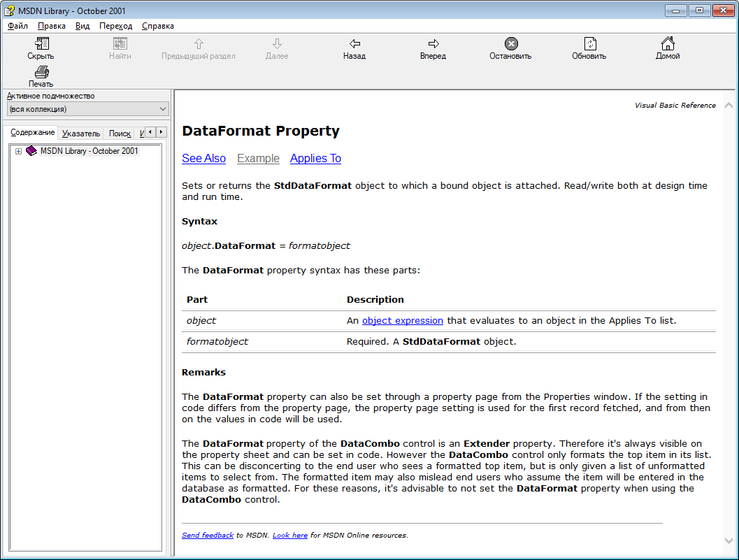739x560 pixels.
Task: Open the Правка menu
Action: coord(51,26)
